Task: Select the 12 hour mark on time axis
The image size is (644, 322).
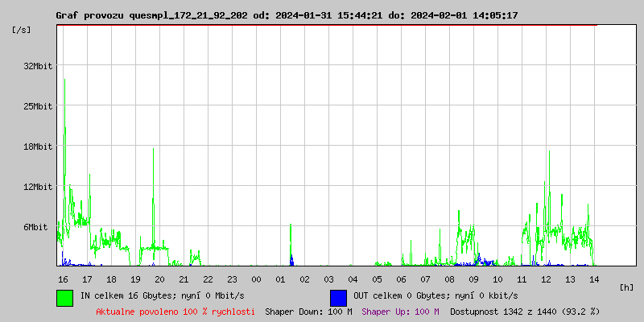Action: tap(546, 279)
